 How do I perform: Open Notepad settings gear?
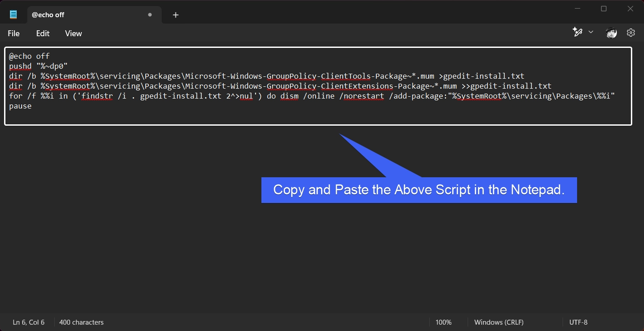631,33
